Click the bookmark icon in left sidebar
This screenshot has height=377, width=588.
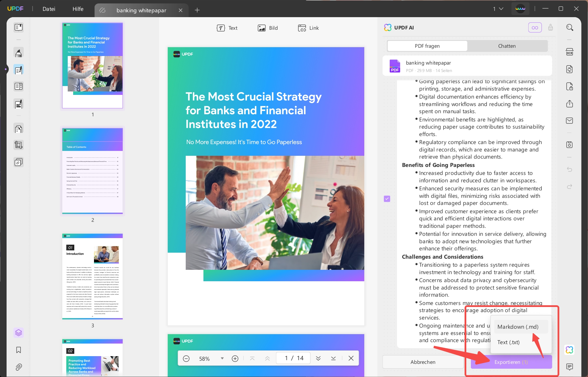[19, 350]
